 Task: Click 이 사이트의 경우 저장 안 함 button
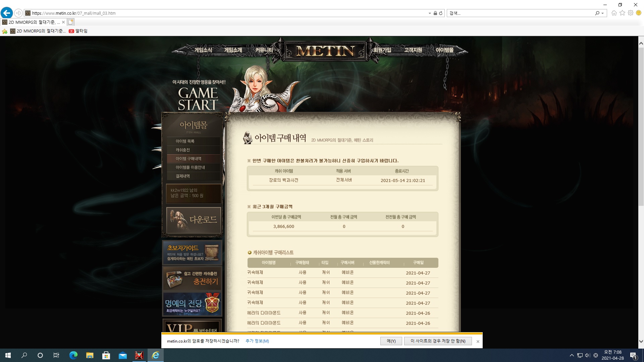pos(438,341)
